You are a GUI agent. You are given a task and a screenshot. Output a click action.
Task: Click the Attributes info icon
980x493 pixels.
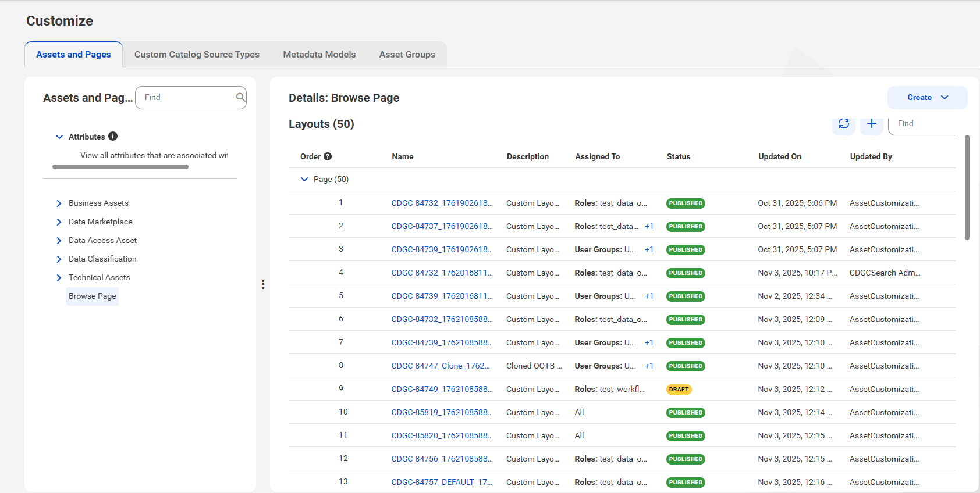tap(113, 136)
